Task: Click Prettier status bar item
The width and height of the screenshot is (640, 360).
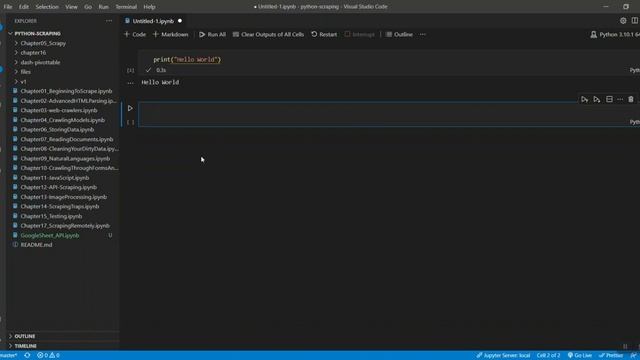Action: (611, 356)
